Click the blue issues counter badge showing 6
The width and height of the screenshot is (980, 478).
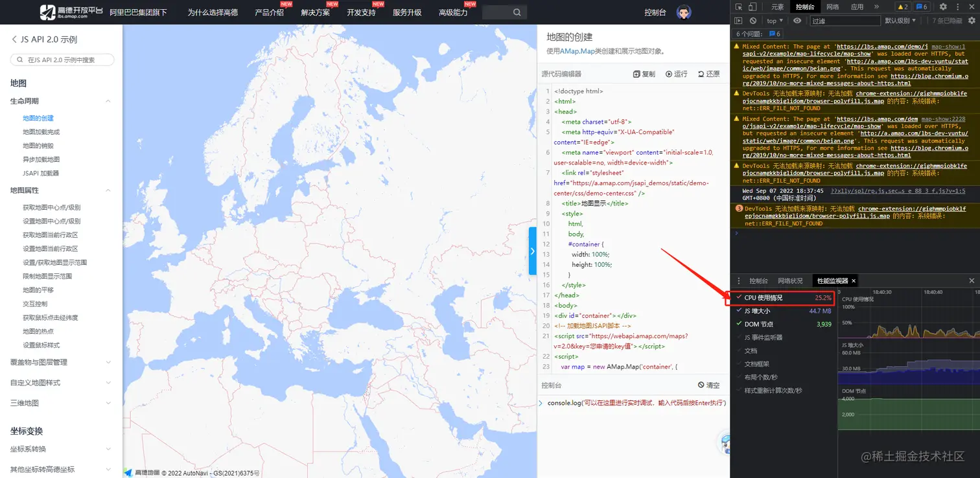coord(922,6)
